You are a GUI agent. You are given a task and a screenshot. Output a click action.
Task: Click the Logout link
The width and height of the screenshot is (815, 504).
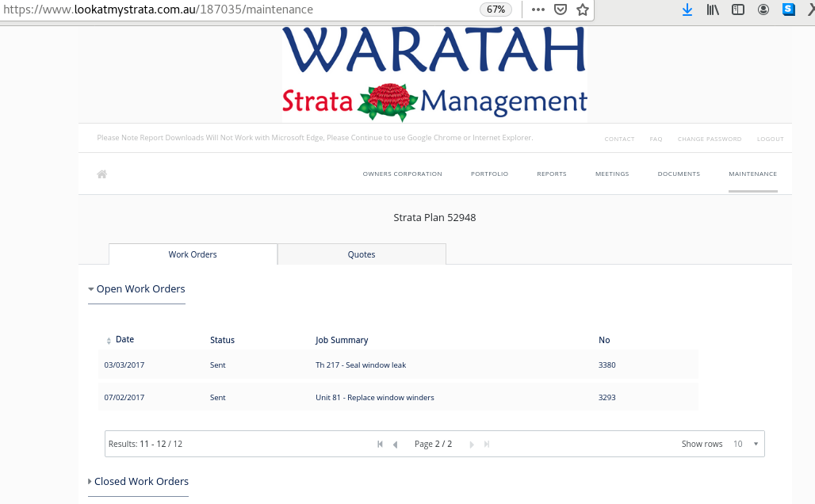771,139
